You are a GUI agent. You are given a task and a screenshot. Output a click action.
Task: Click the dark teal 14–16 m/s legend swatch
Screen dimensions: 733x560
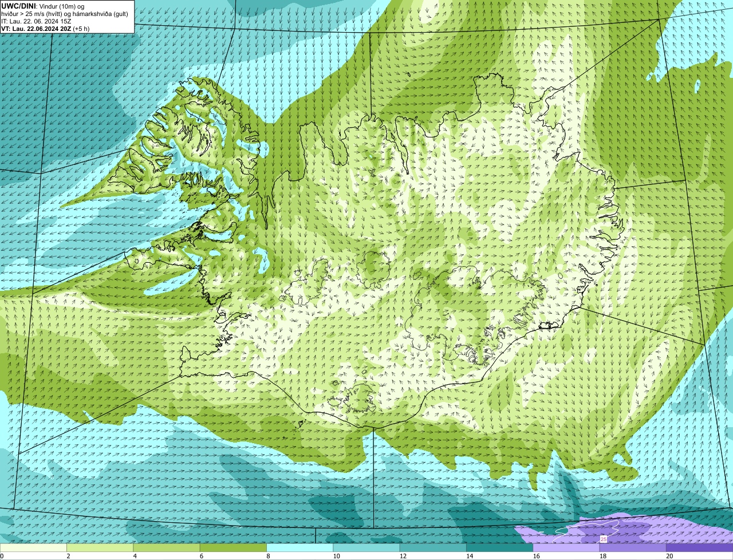pos(500,547)
